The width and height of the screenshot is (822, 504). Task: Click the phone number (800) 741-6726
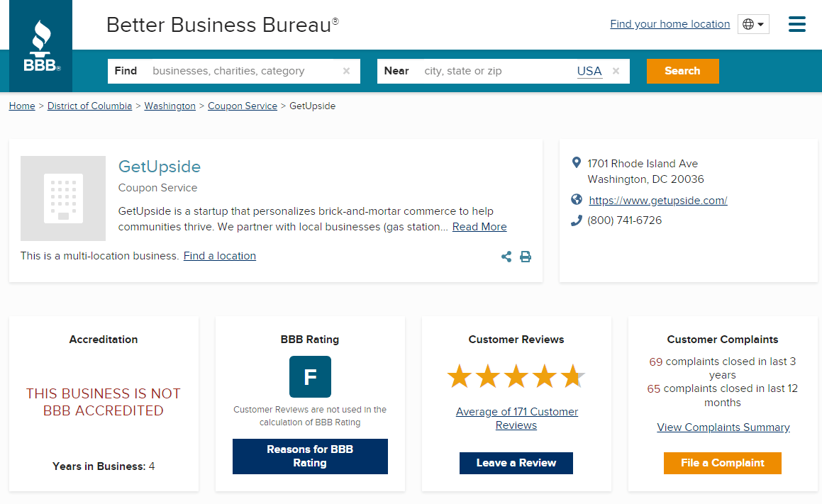[x=624, y=220]
